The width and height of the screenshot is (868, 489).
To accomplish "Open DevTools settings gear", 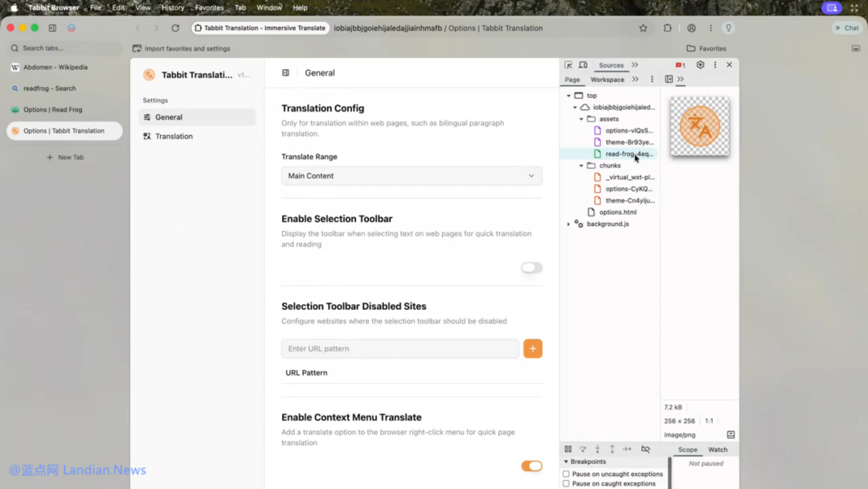I will tap(700, 65).
